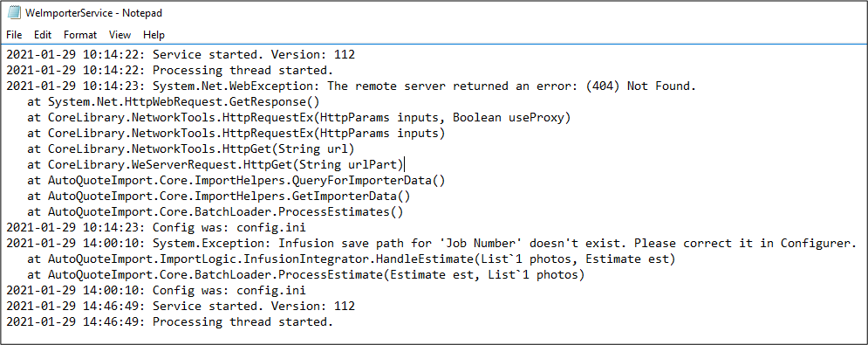Open the Help menu
The height and width of the screenshot is (345, 868).
pyautogui.click(x=154, y=35)
